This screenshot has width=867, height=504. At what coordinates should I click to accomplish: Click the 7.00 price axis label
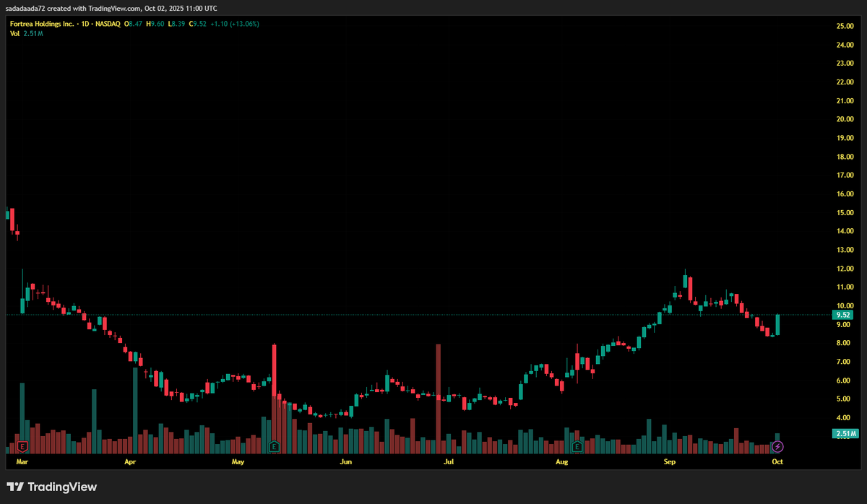pos(845,362)
